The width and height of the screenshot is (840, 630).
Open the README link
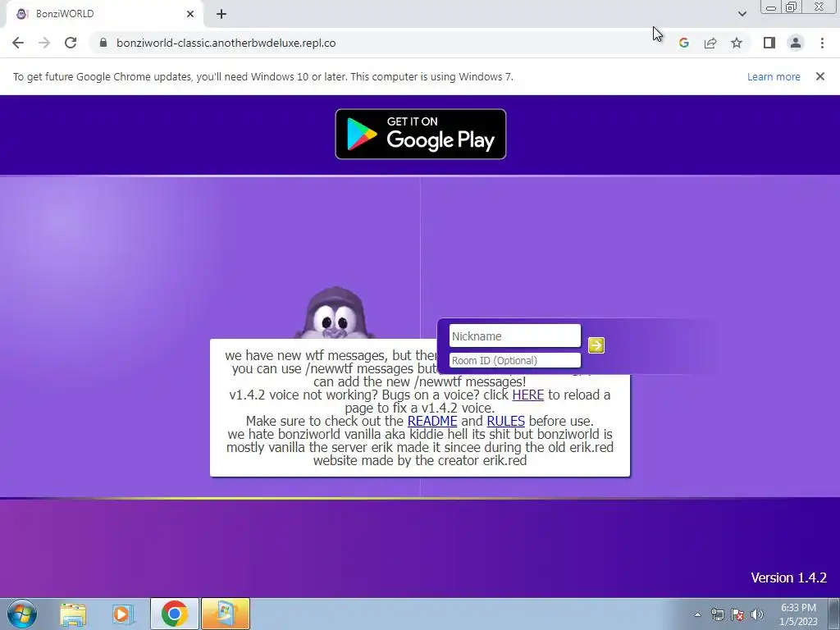[432, 421]
